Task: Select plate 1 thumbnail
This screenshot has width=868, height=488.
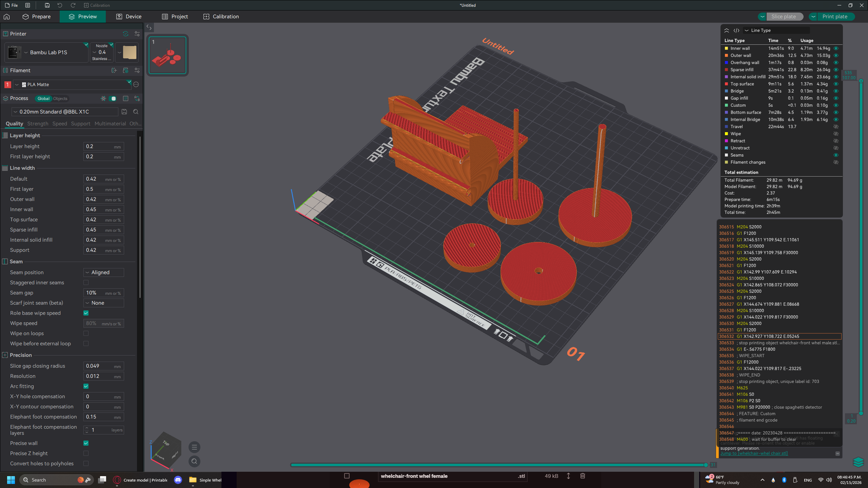Action: pyautogui.click(x=167, y=55)
